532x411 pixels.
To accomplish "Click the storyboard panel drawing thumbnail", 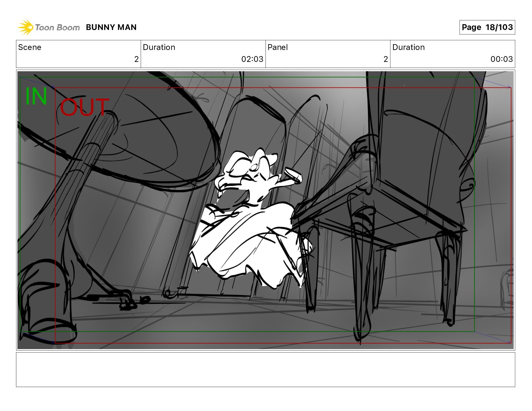I will (265, 210).
